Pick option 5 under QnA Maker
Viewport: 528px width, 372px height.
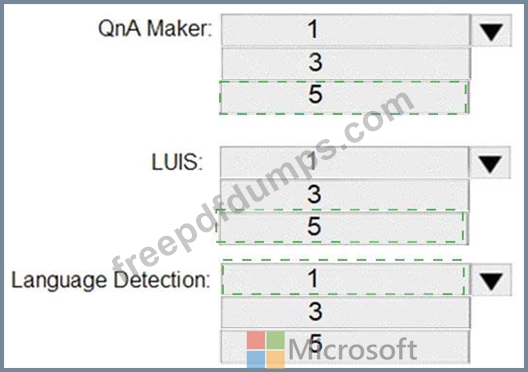click(x=344, y=97)
